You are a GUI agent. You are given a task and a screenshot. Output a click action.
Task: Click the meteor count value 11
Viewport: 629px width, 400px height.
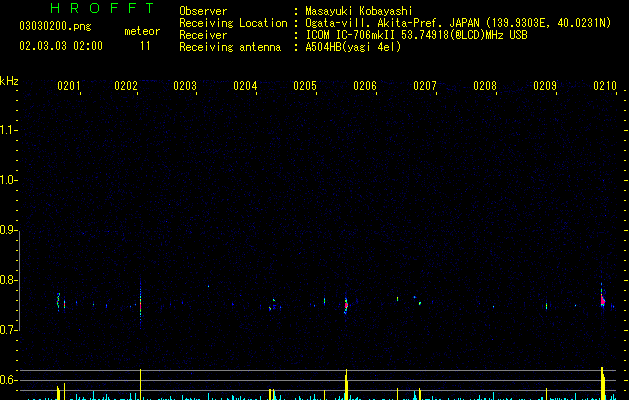coord(145,46)
